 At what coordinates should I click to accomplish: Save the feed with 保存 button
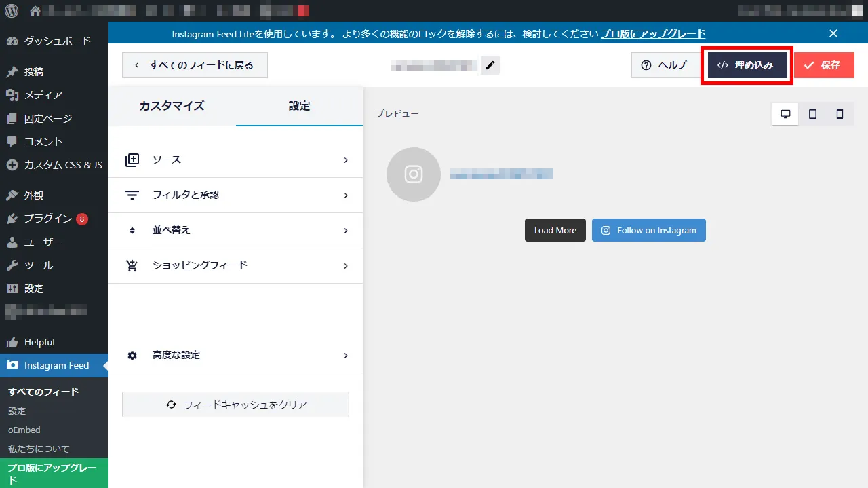823,65
